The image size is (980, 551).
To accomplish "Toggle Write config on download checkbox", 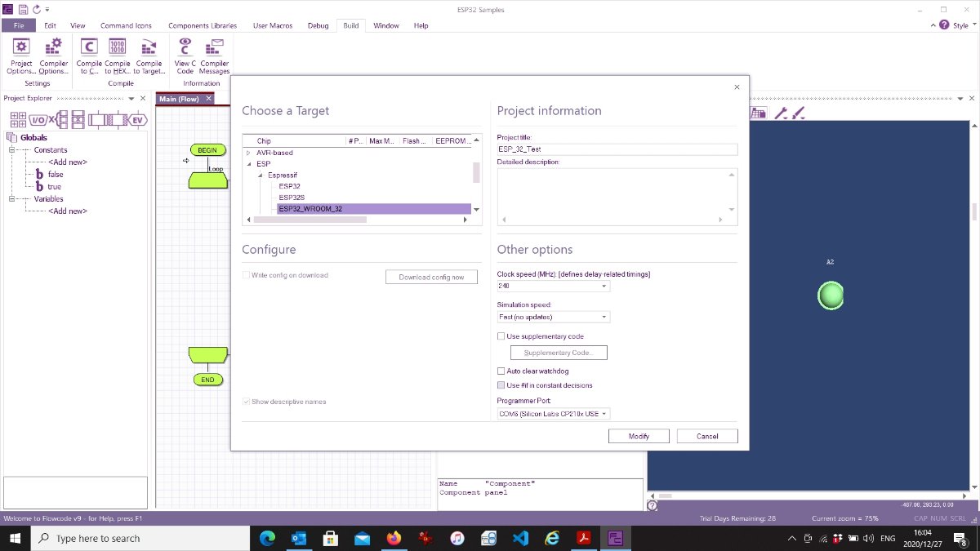I will [x=246, y=275].
